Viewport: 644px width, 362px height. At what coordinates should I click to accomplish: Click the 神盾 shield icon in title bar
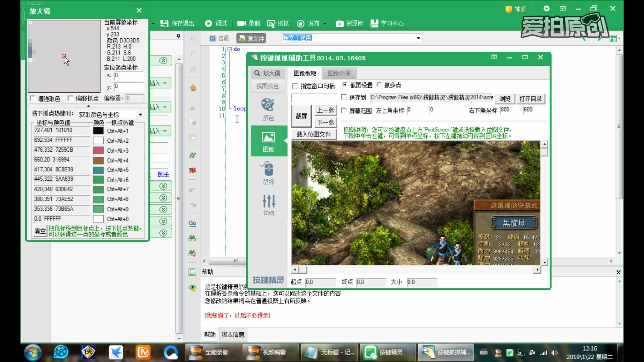click(x=515, y=9)
